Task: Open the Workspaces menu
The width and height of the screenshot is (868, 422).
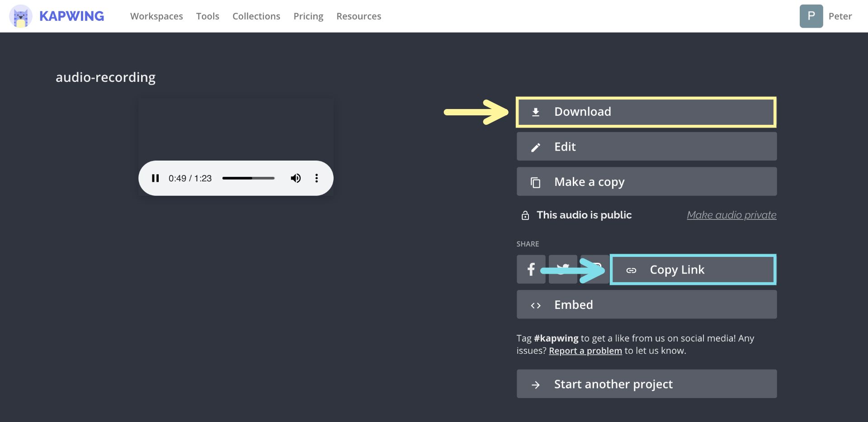Action: pyautogui.click(x=156, y=16)
